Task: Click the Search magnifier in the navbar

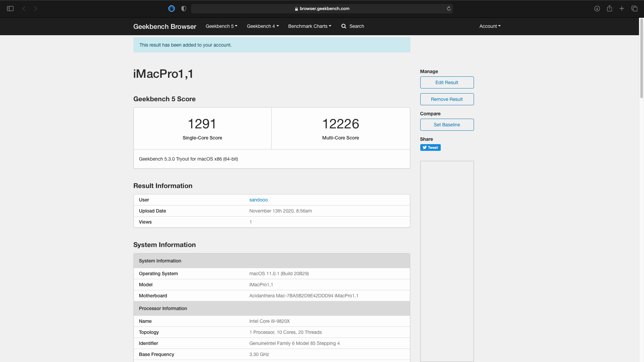Action: coord(344,26)
